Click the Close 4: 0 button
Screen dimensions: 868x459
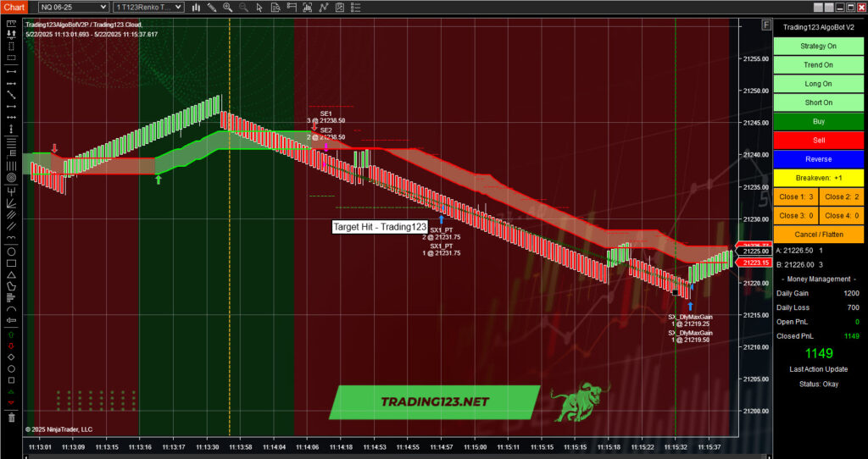pyautogui.click(x=842, y=216)
